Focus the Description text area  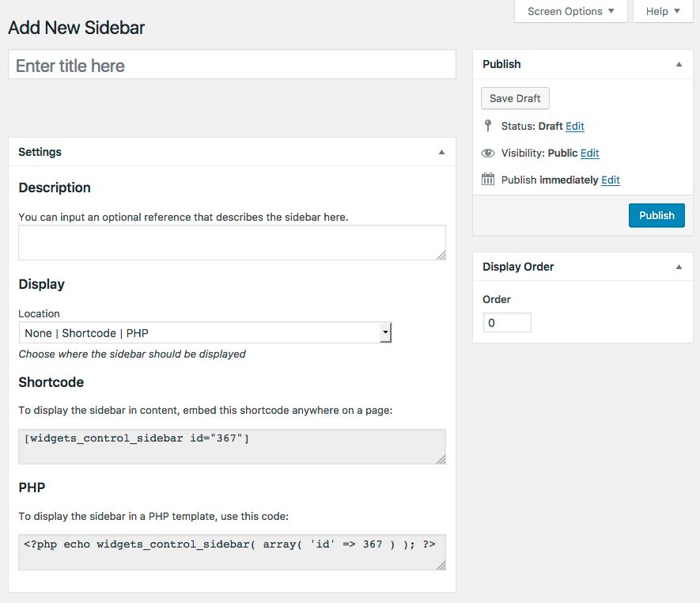click(232, 242)
